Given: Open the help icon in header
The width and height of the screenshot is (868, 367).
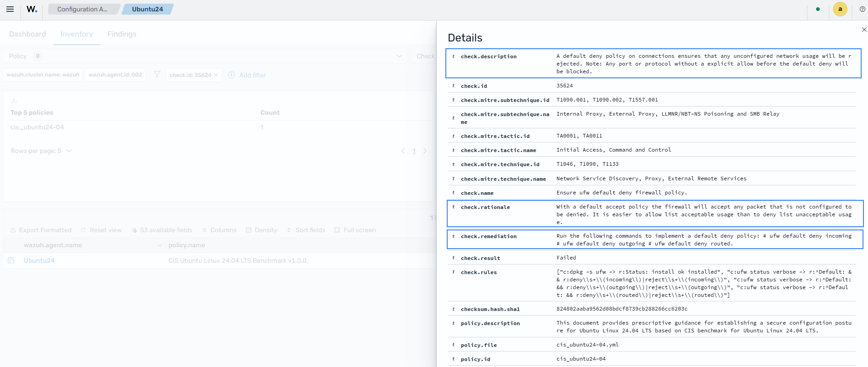Looking at the screenshot, I should pyautogui.click(x=862, y=9).
